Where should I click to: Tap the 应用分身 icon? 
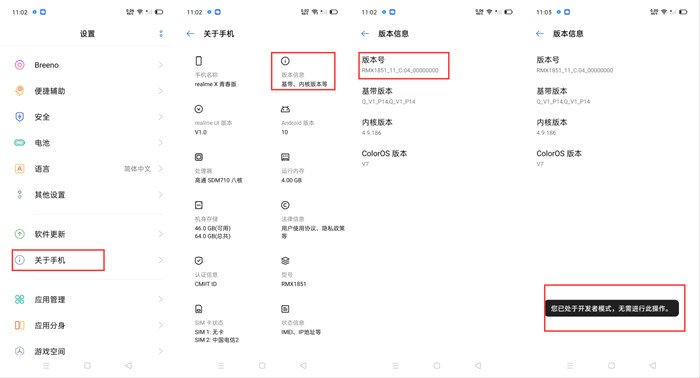(x=20, y=325)
